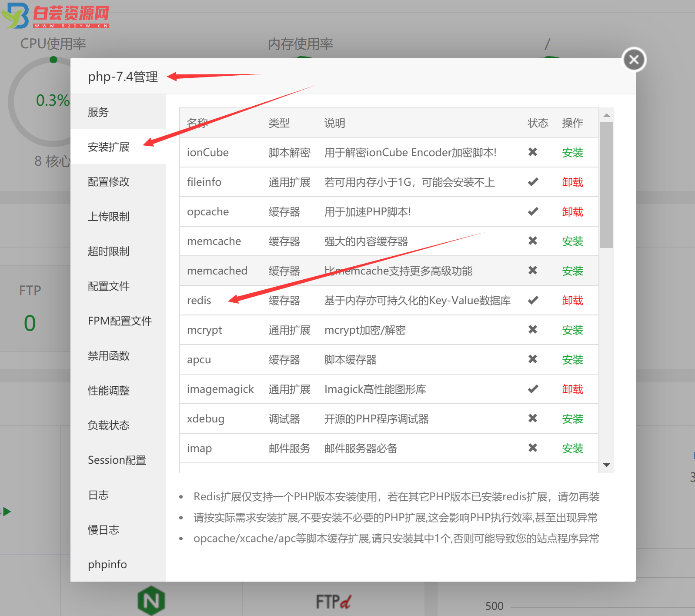Click the Nginx icon in background page
The width and height of the screenshot is (695, 616).
click(151, 601)
